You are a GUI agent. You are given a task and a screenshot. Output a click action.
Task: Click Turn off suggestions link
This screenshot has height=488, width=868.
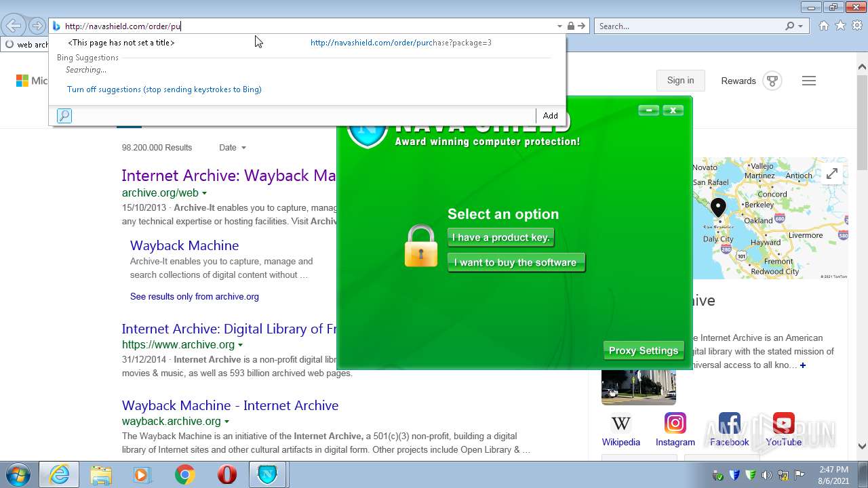tap(164, 89)
